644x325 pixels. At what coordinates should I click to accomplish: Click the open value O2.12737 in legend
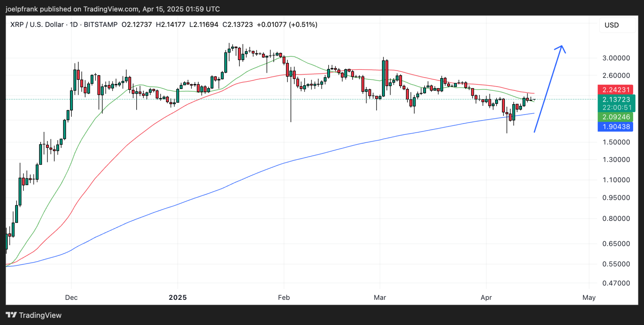coord(136,25)
